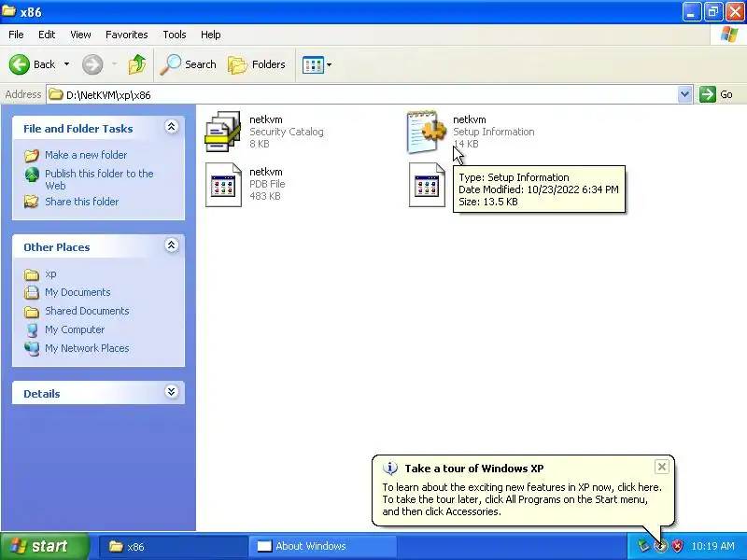The height and width of the screenshot is (560, 747).
Task: Open the Tools menu
Action: 175,35
